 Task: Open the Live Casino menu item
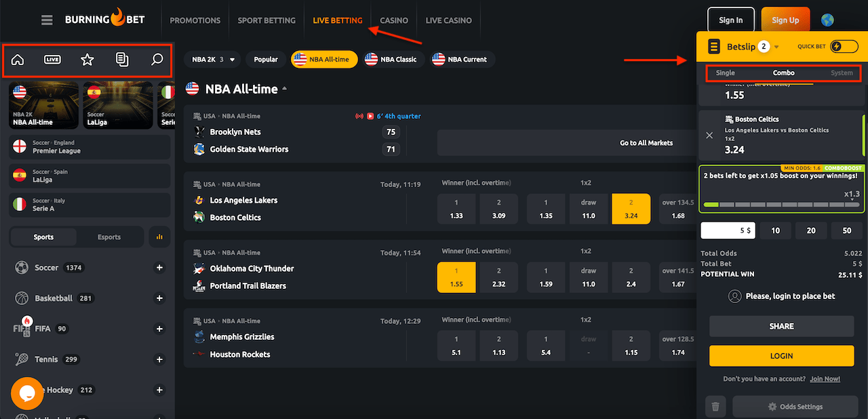[x=448, y=20]
